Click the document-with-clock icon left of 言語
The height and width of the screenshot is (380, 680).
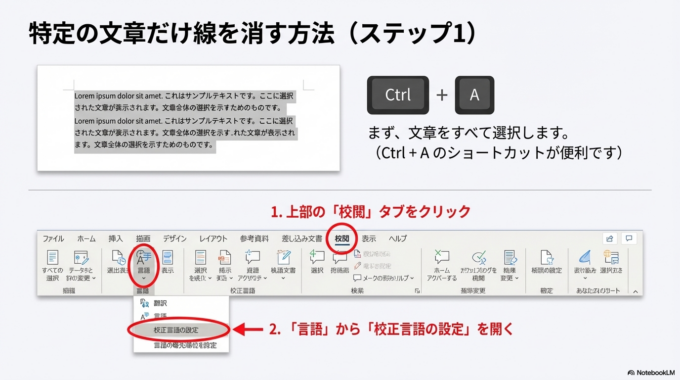click(118, 257)
